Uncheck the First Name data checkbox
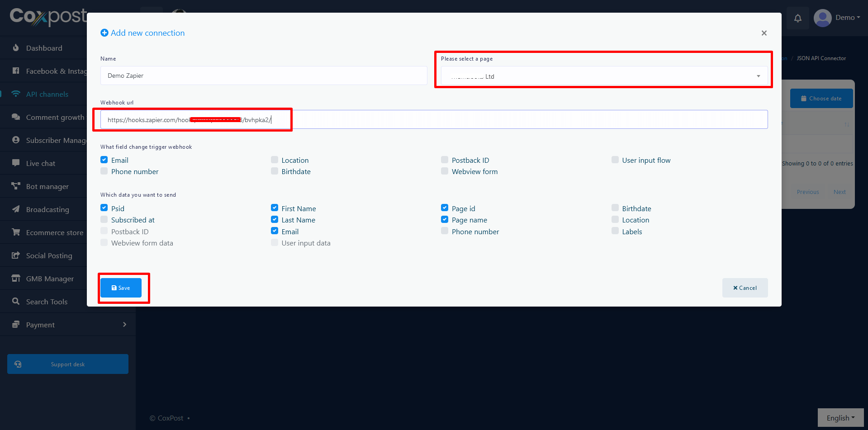 (x=275, y=208)
